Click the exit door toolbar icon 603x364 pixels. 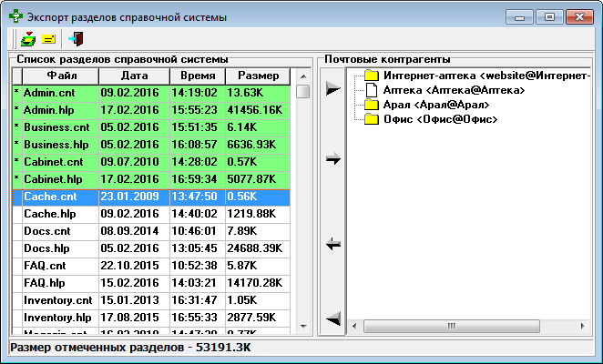point(77,39)
